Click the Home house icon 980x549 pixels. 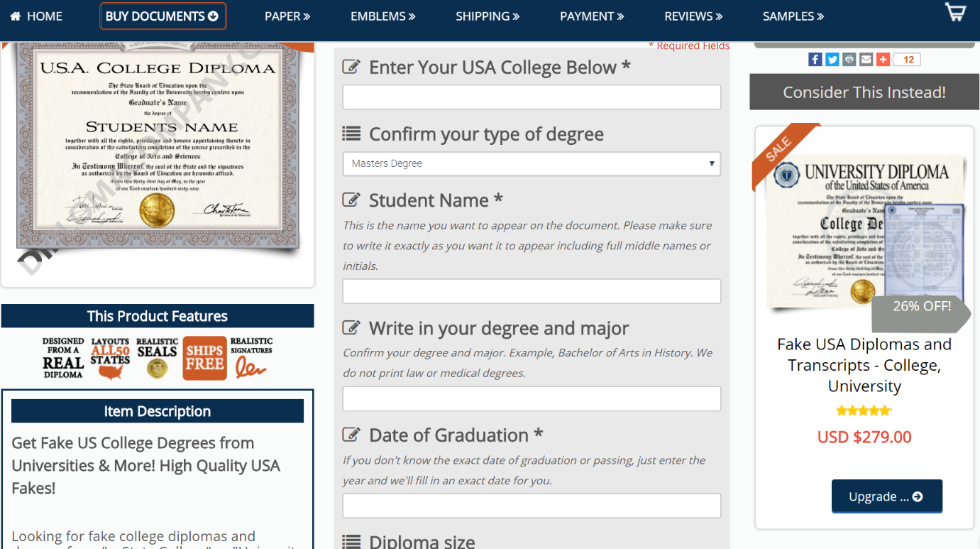(x=15, y=16)
